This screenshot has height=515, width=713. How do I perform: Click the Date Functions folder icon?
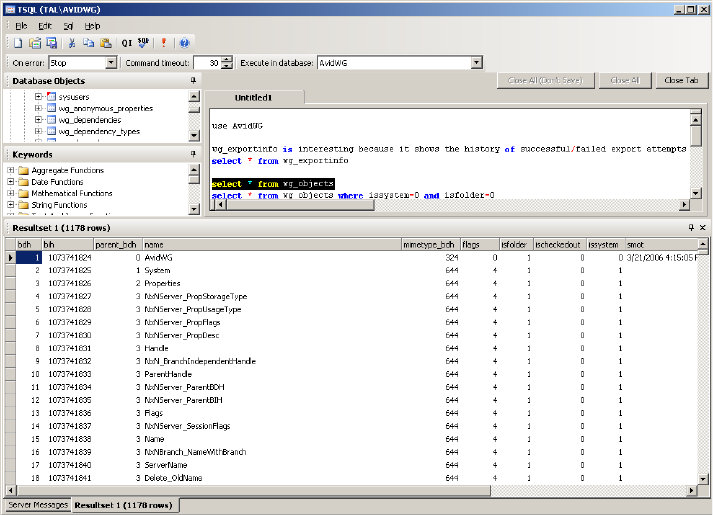pyautogui.click(x=24, y=182)
